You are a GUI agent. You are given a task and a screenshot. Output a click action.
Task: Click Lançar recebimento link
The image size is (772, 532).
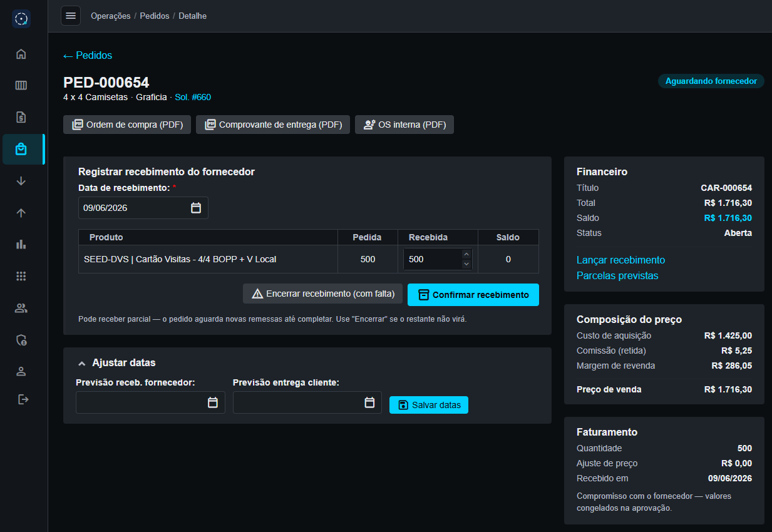[620, 260]
